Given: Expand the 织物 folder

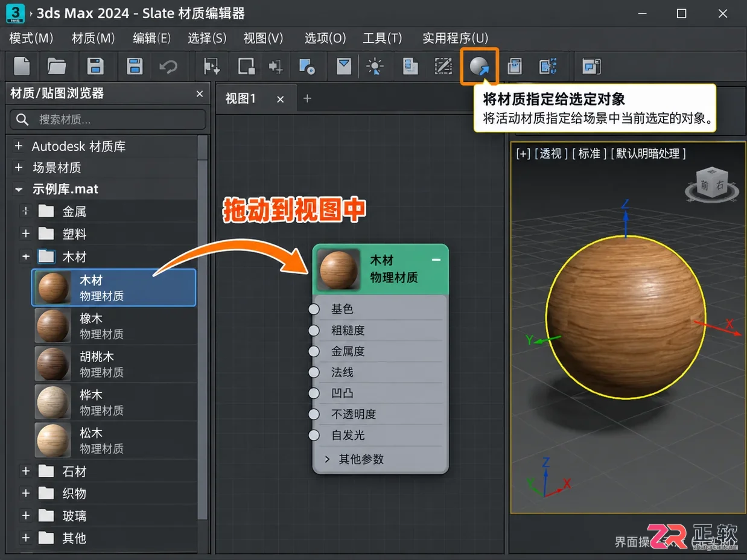Looking at the screenshot, I should [x=25, y=493].
